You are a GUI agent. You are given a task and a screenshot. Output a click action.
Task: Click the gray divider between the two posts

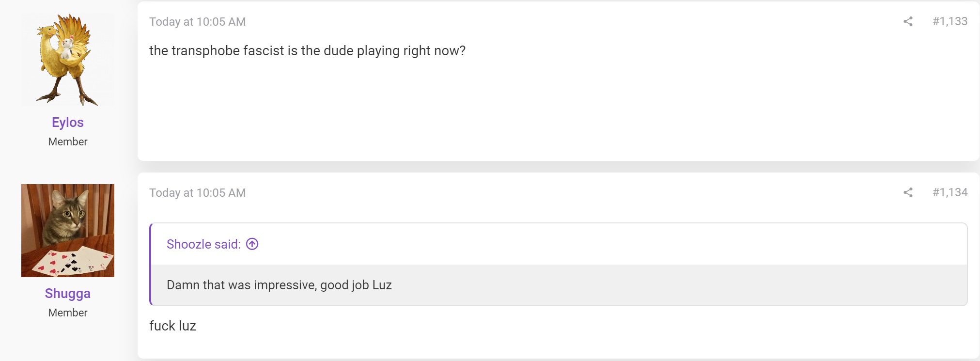(558, 167)
